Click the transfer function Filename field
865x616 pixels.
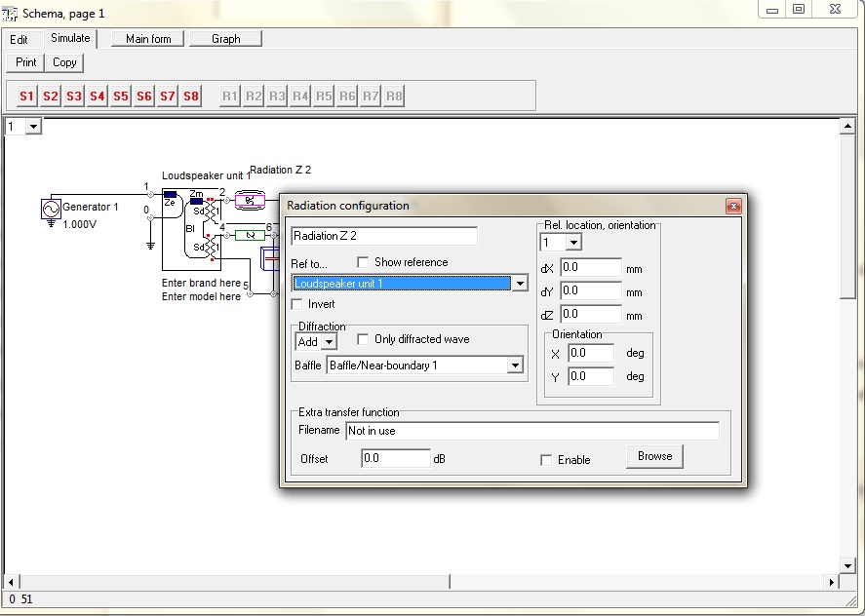click(x=532, y=431)
